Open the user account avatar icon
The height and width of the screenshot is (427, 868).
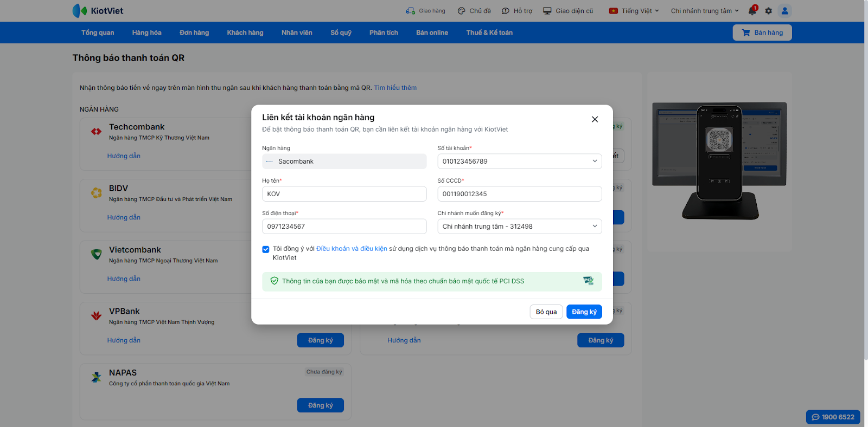(784, 11)
